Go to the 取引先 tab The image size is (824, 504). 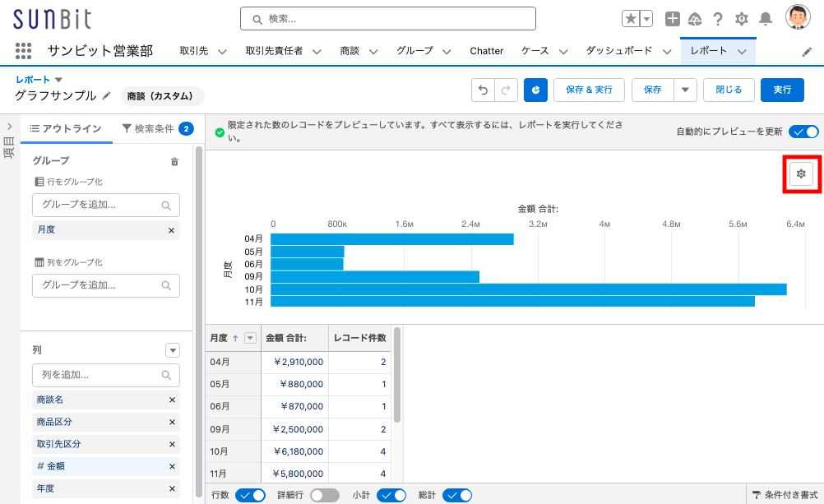pos(194,51)
